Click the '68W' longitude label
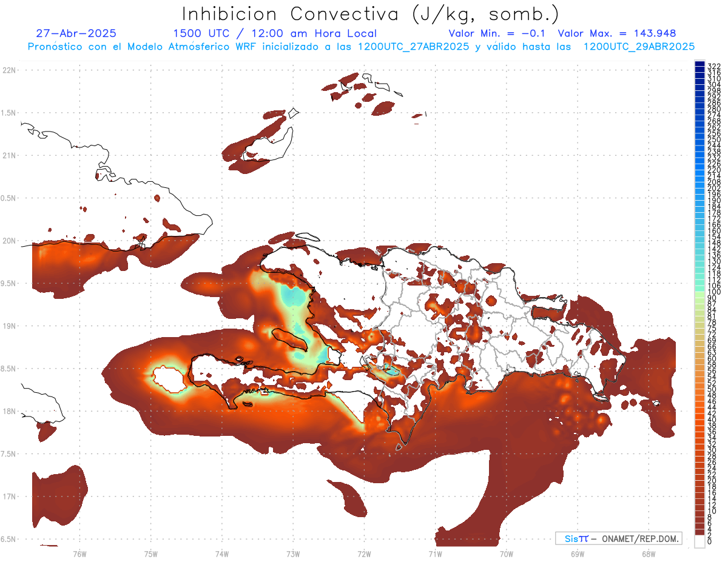The height and width of the screenshot is (562, 728). 649,553
